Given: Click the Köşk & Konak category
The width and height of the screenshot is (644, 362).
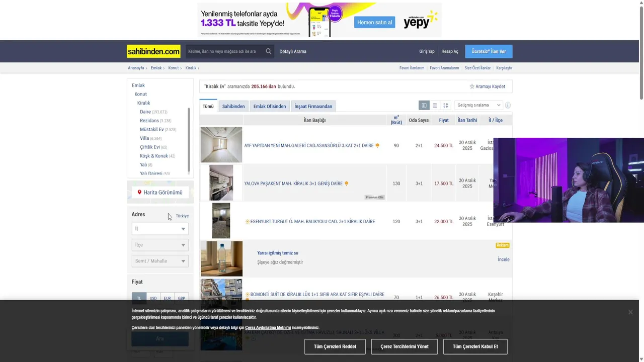Looking at the screenshot, I should click(x=154, y=156).
